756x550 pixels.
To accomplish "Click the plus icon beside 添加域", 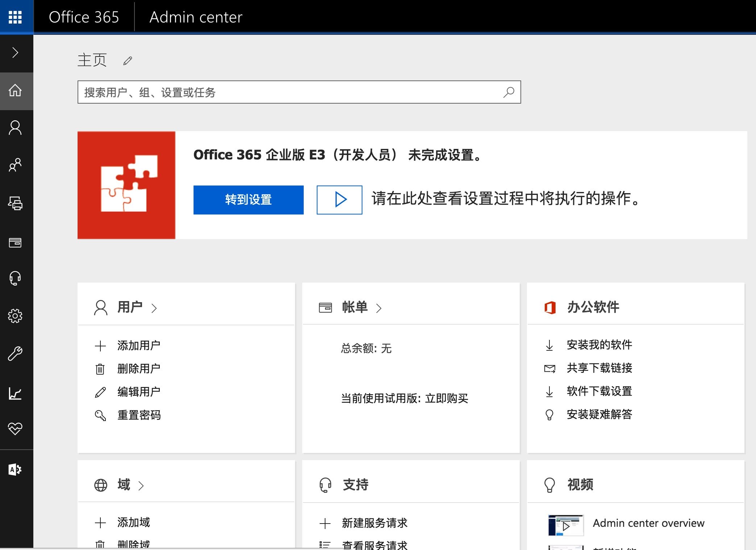I will [100, 523].
